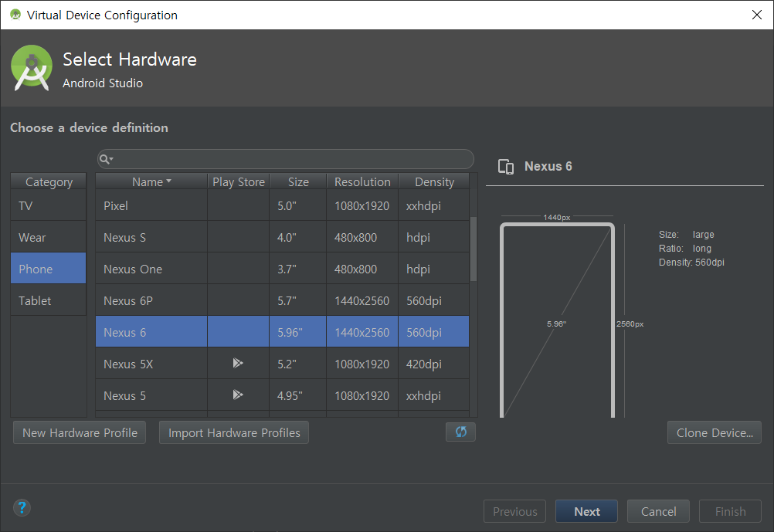The height and width of the screenshot is (532, 774).
Task: Click the 4.95" size cell for Nexus 5
Action: click(298, 395)
